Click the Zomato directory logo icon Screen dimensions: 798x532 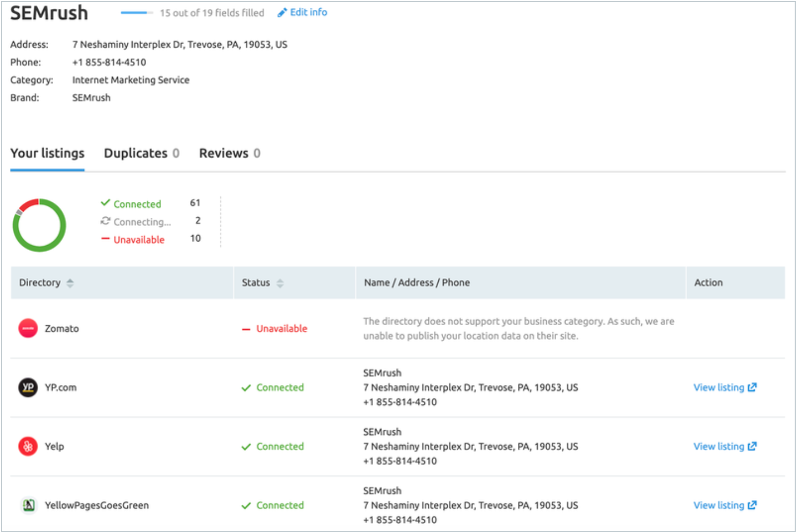[28, 328]
